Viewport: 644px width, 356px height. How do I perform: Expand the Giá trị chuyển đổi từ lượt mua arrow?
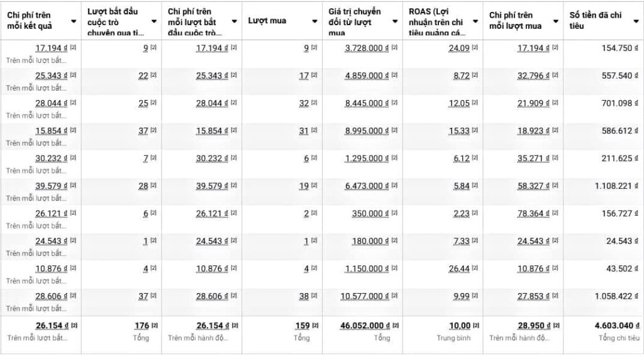click(394, 21)
